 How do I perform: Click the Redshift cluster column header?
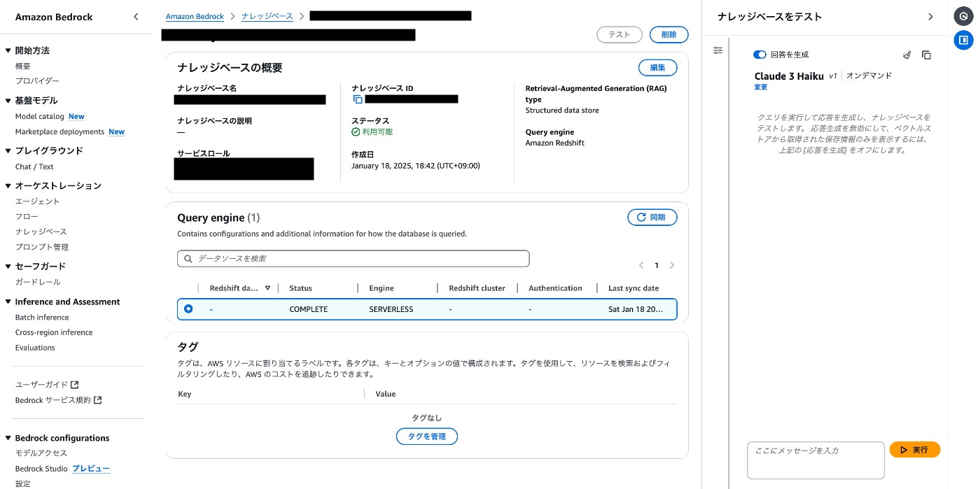(x=477, y=288)
